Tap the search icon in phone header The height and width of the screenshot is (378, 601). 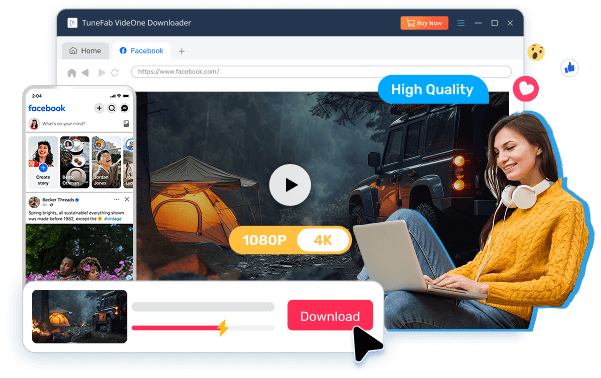click(112, 108)
